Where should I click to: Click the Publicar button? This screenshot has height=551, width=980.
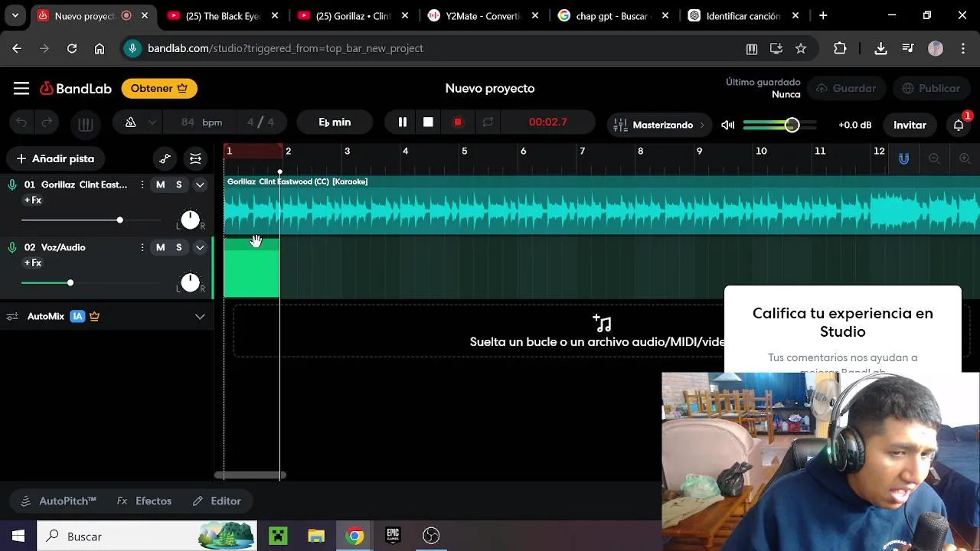tap(929, 89)
